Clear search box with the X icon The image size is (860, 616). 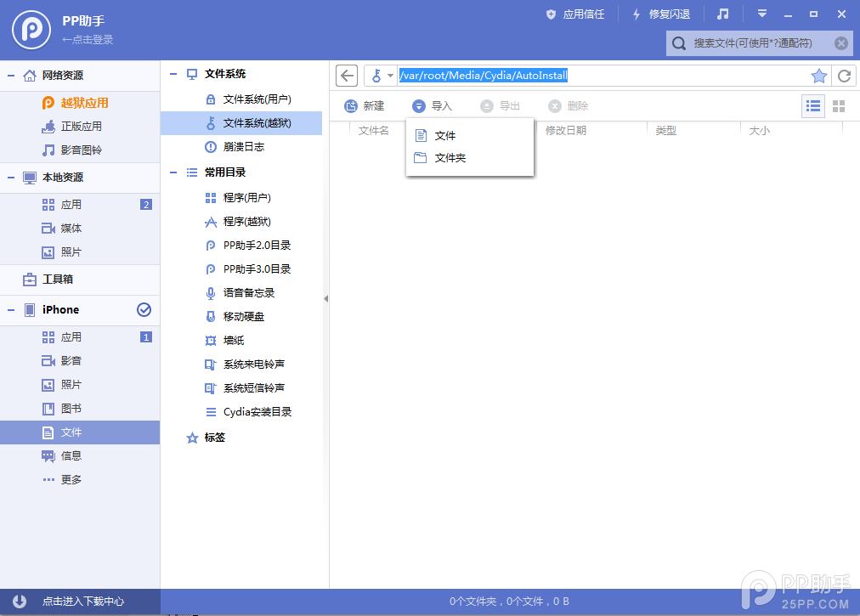click(840, 42)
